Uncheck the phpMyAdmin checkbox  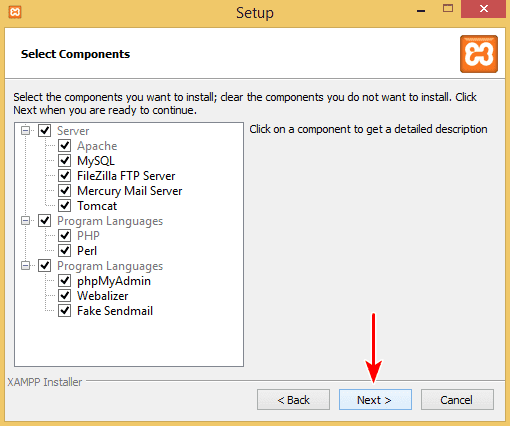65,281
